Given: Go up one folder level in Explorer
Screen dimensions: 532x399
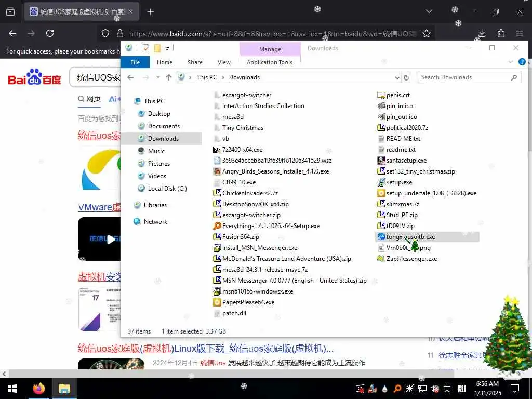Looking at the screenshot, I should [x=169, y=77].
